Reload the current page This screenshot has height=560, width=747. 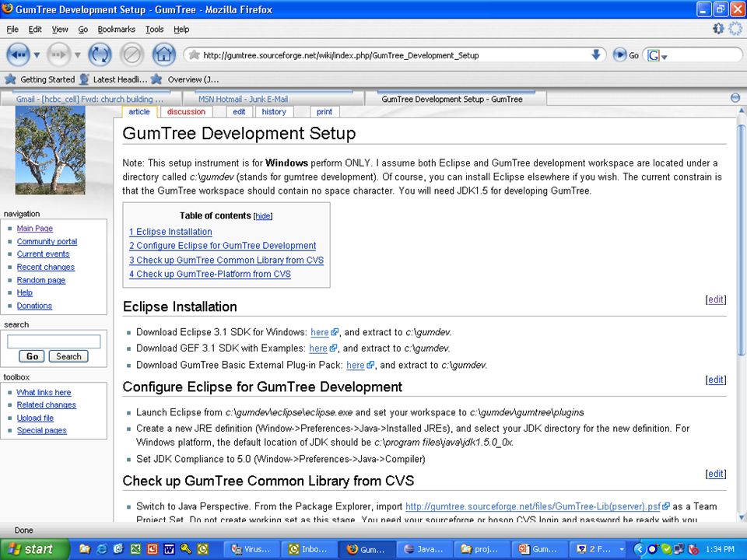pyautogui.click(x=100, y=54)
